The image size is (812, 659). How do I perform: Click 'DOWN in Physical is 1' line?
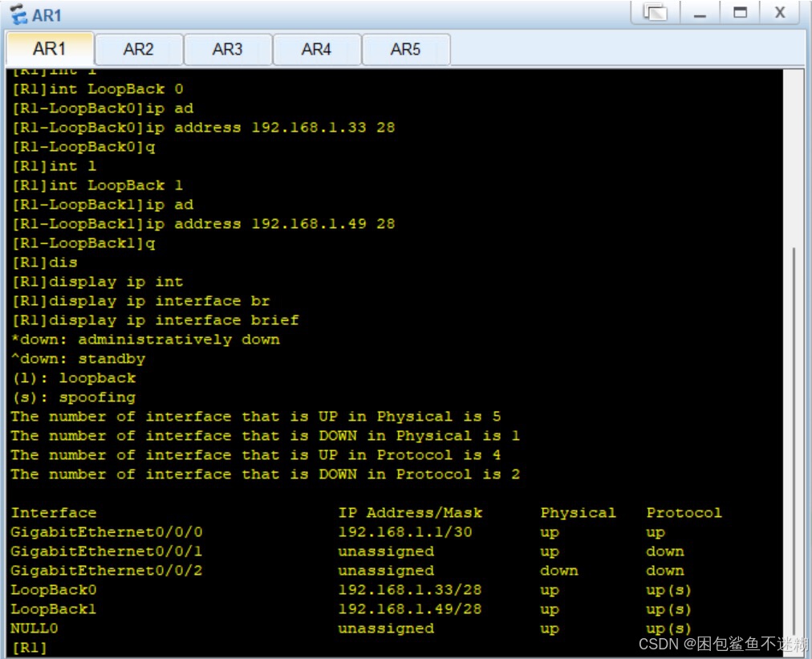265,436
